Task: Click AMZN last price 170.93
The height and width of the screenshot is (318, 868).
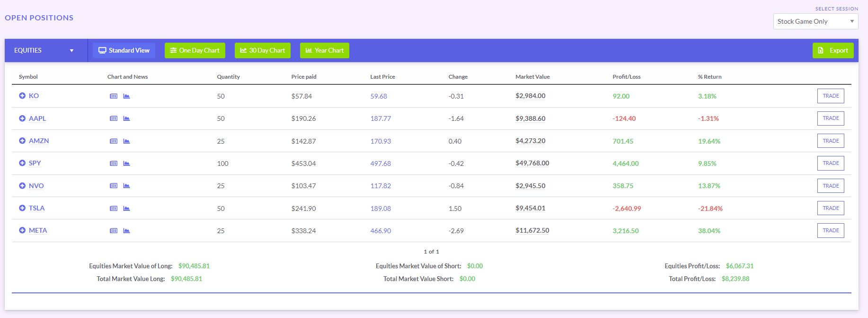Action: [x=381, y=141]
